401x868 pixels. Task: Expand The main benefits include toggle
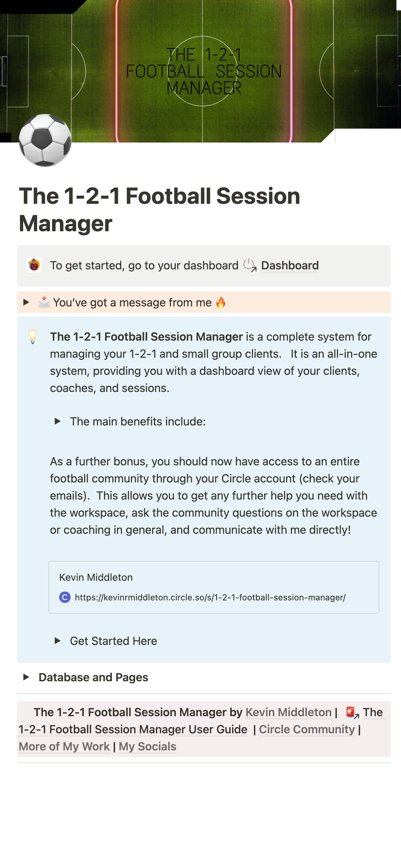tap(57, 422)
